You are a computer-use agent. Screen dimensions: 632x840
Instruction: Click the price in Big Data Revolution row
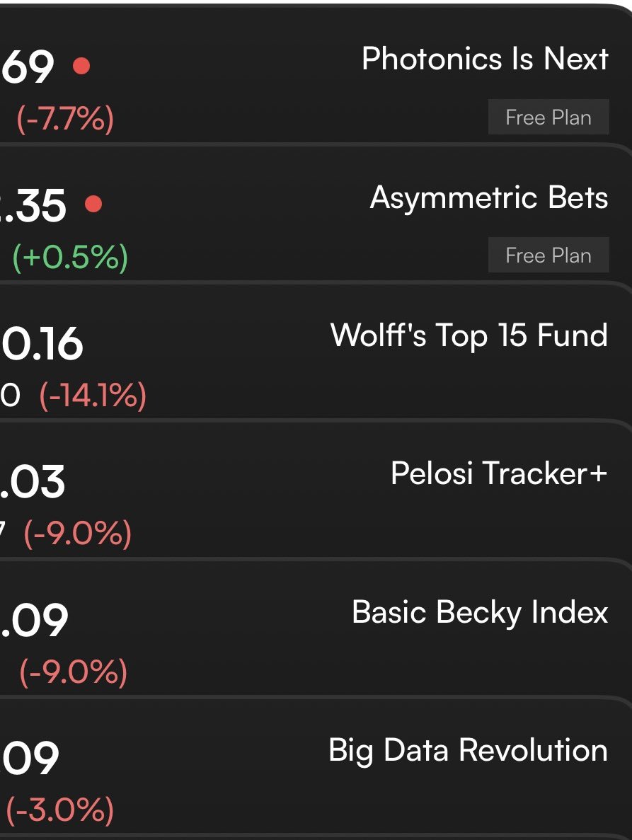coord(30,759)
